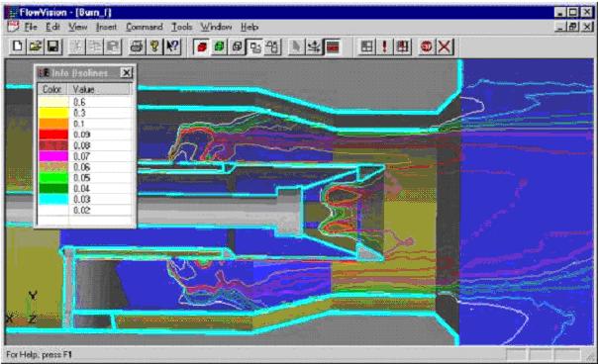Click the grayed-out Paste icon

pos(113,46)
